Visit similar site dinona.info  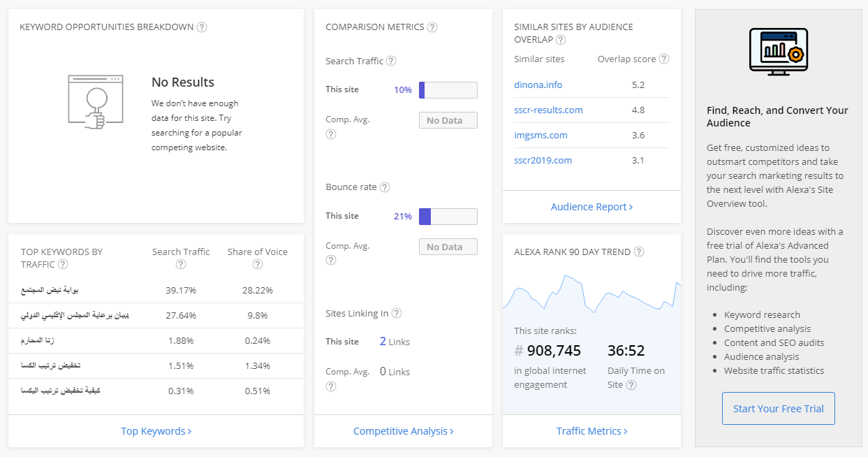click(538, 85)
